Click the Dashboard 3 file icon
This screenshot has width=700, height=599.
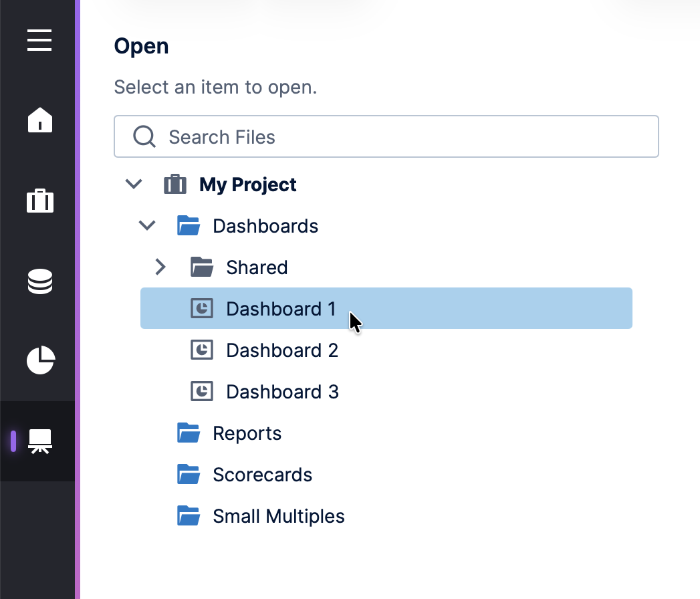(x=202, y=392)
